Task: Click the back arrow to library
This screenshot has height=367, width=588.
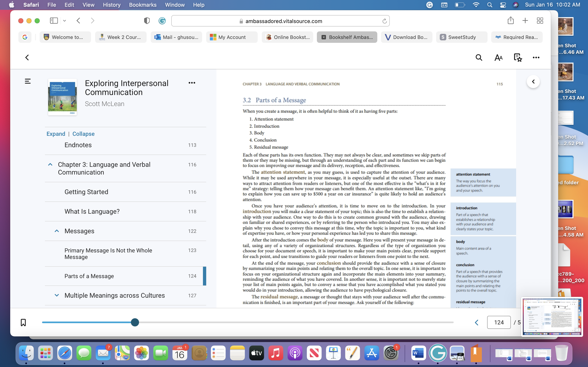Action: click(27, 57)
